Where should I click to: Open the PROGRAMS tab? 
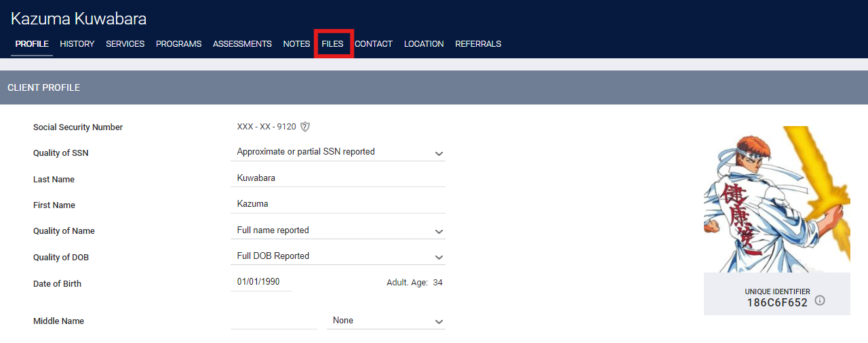point(178,44)
